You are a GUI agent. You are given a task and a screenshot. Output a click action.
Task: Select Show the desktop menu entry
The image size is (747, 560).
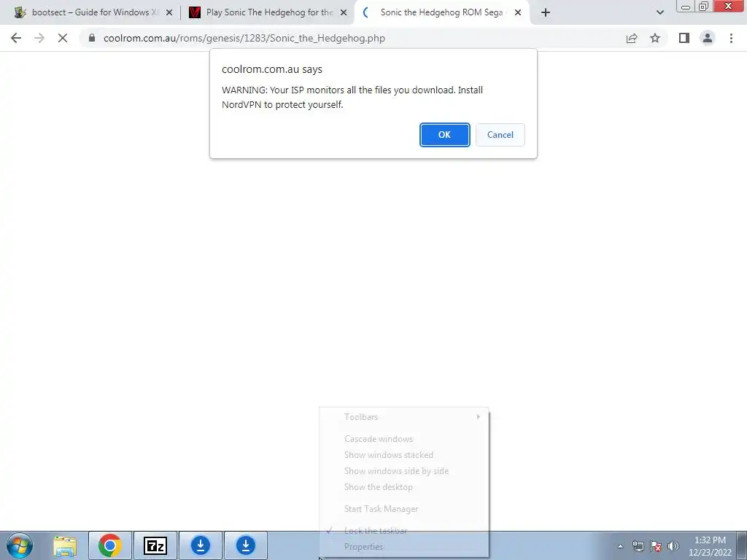point(403,487)
